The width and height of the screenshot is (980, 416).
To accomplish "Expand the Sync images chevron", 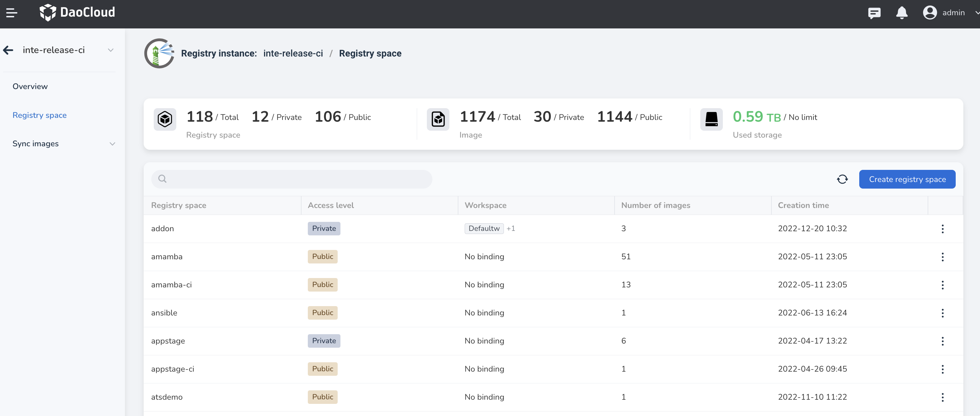I will point(112,144).
